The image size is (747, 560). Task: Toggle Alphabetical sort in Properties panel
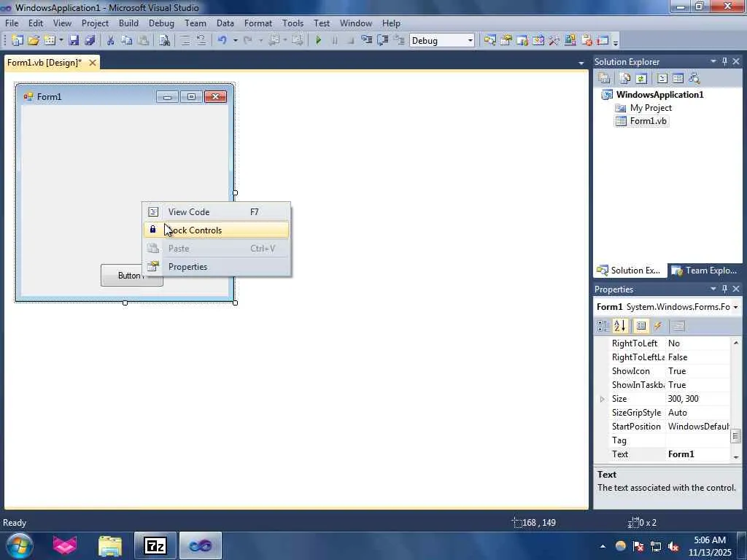[620, 326]
